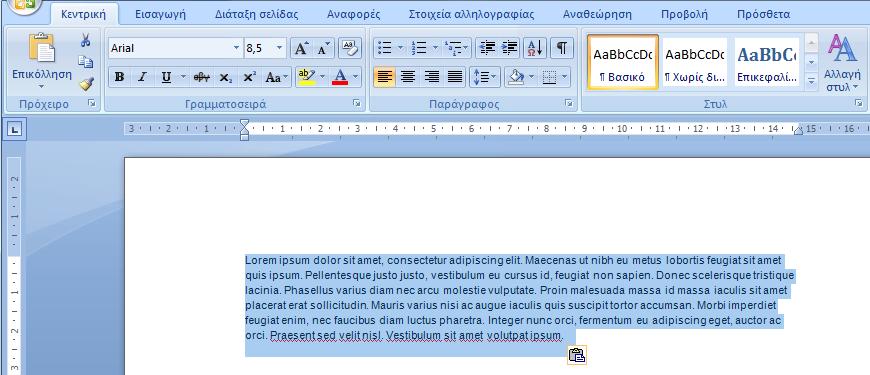Switch to the Αναθεώρηση tab
Viewport: 870px width, 375px height.
point(597,14)
